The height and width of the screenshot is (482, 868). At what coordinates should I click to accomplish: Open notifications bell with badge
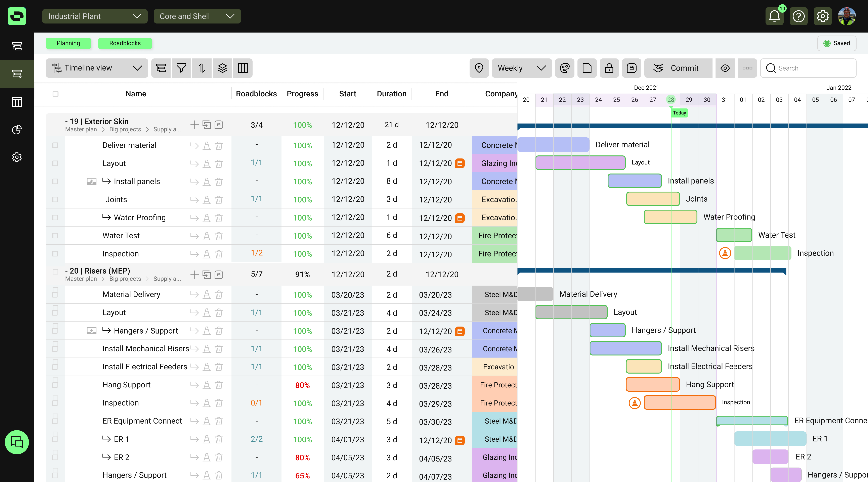[x=774, y=16]
